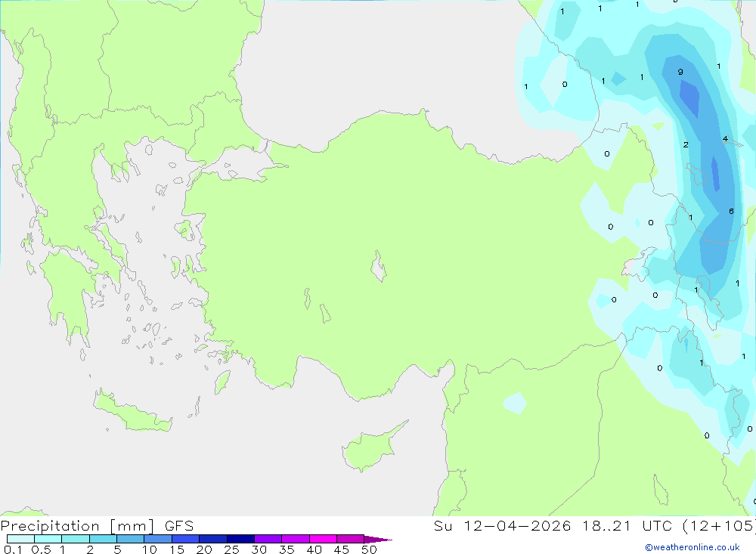Click the '35' legend scale label

(287, 549)
